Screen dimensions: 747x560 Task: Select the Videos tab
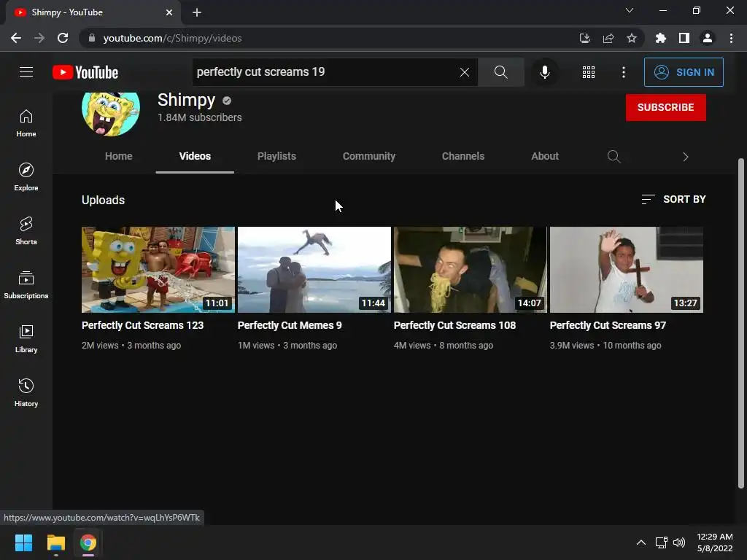(195, 156)
